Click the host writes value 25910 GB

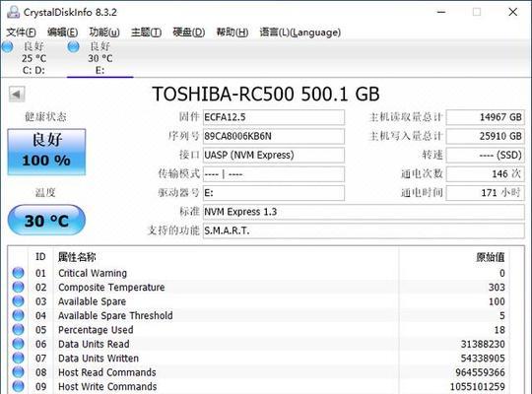pos(485,137)
